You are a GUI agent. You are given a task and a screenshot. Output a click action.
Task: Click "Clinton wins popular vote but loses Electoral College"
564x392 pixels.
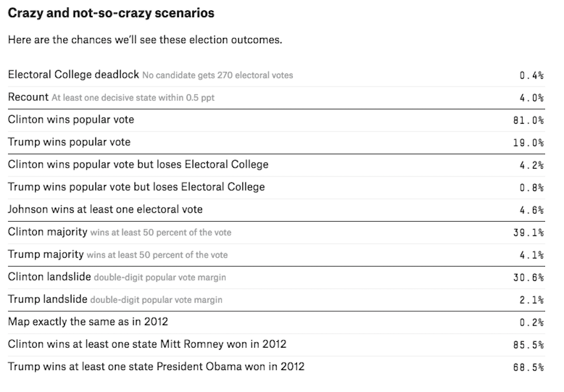pos(138,165)
